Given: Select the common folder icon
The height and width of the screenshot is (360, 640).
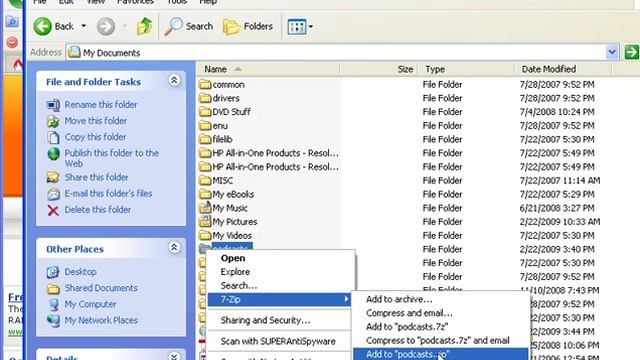Looking at the screenshot, I should [x=205, y=85].
